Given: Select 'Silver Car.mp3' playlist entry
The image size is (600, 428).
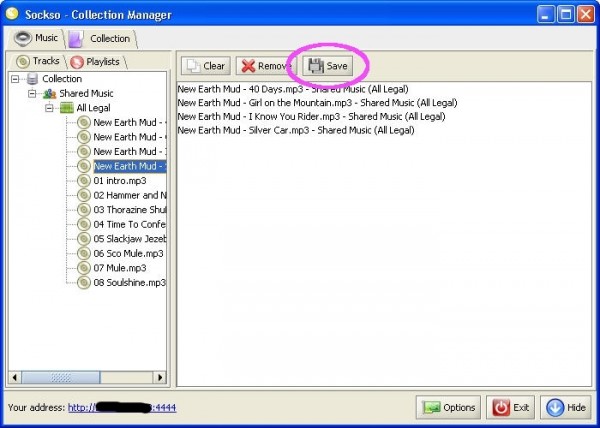Looking at the screenshot, I should 296,130.
